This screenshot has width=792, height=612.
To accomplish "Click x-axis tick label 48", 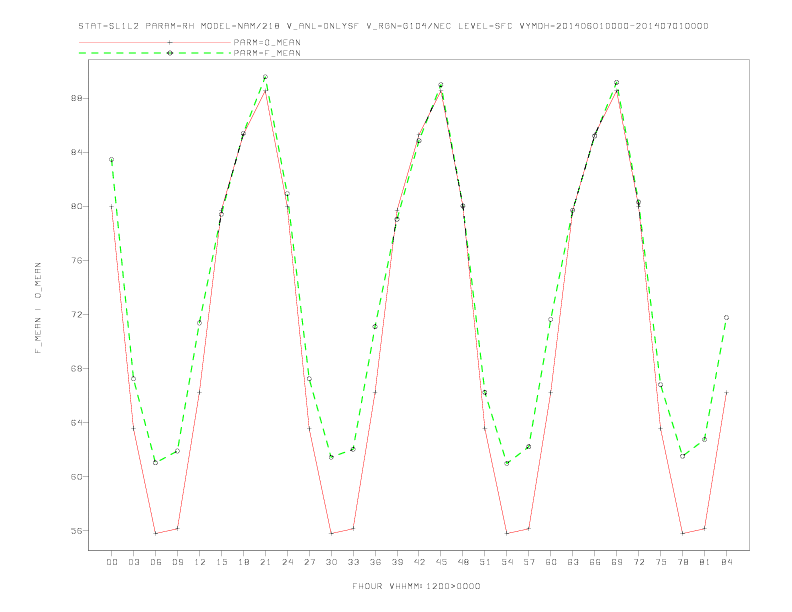I will tap(463, 562).
